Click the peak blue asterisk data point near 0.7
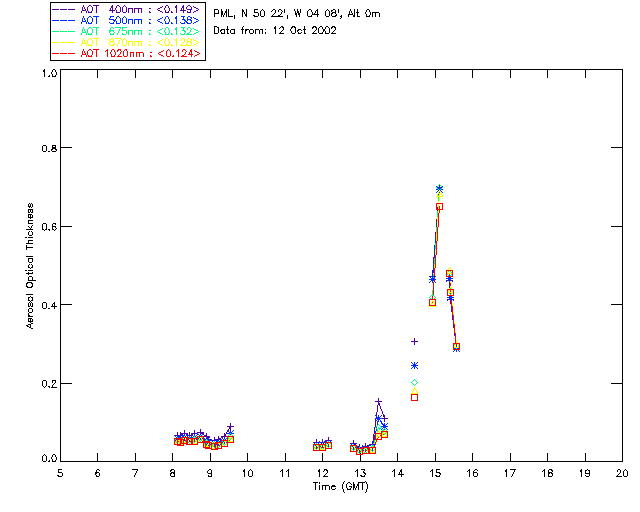 coord(439,189)
